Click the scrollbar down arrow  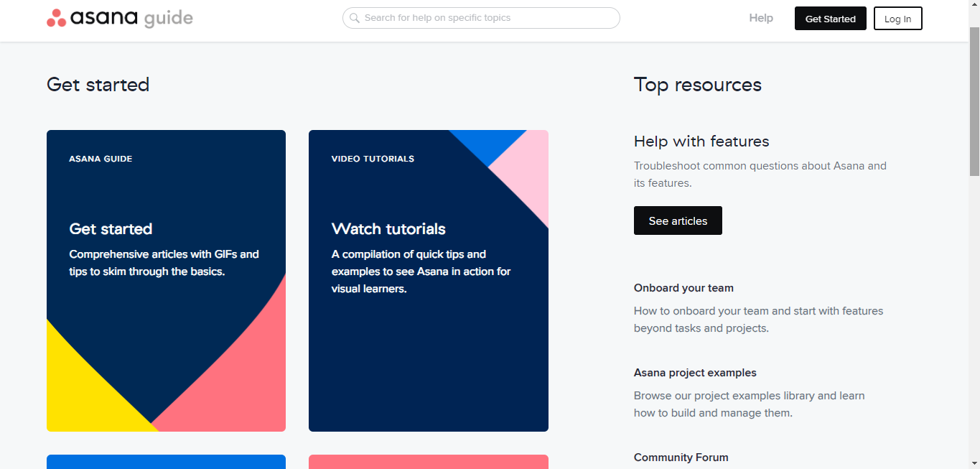click(x=974, y=463)
